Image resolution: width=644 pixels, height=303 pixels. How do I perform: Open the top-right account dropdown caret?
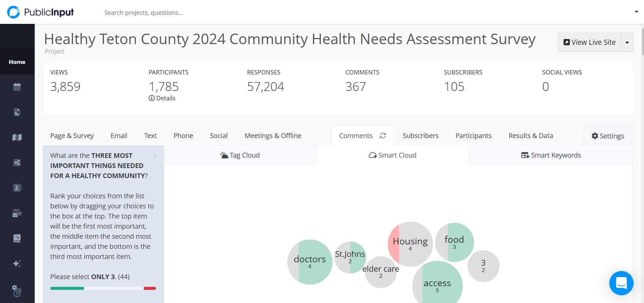[636, 12]
